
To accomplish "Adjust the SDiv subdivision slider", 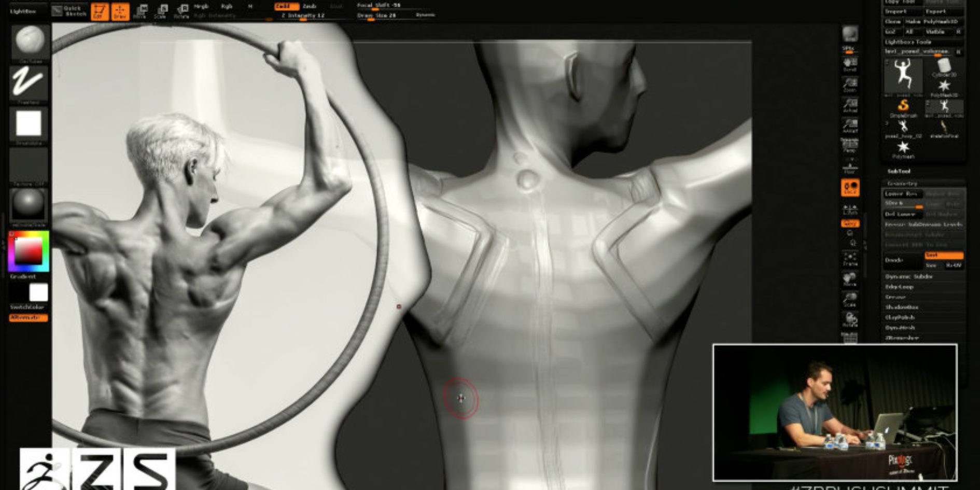I will tap(903, 204).
